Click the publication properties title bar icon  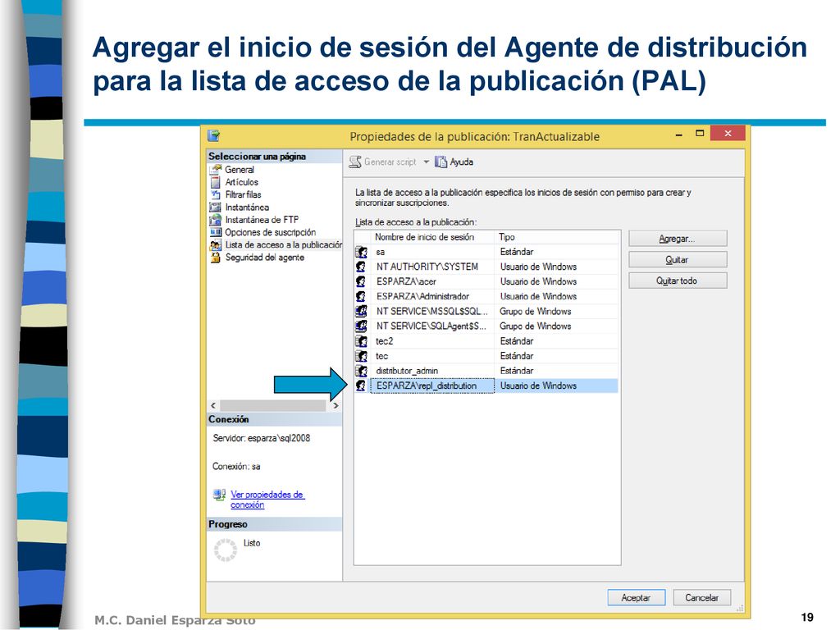tap(214, 136)
